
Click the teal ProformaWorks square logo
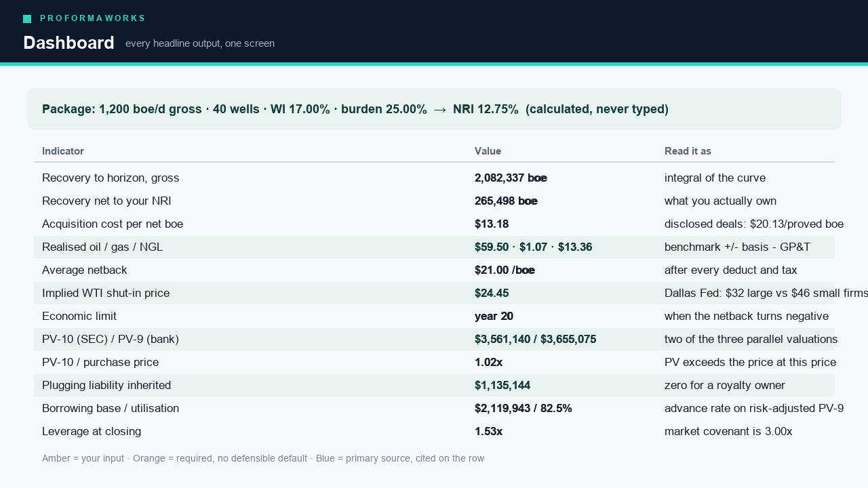coord(27,19)
